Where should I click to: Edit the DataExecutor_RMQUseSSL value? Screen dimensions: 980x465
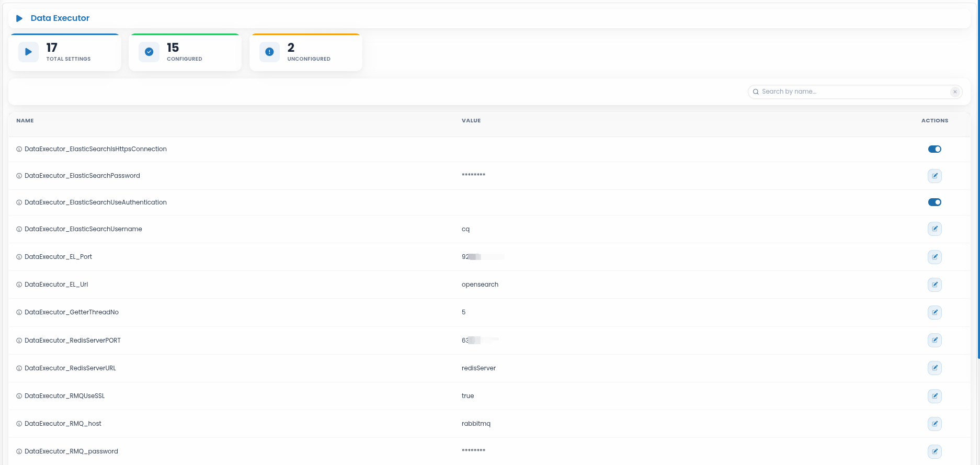tap(935, 396)
